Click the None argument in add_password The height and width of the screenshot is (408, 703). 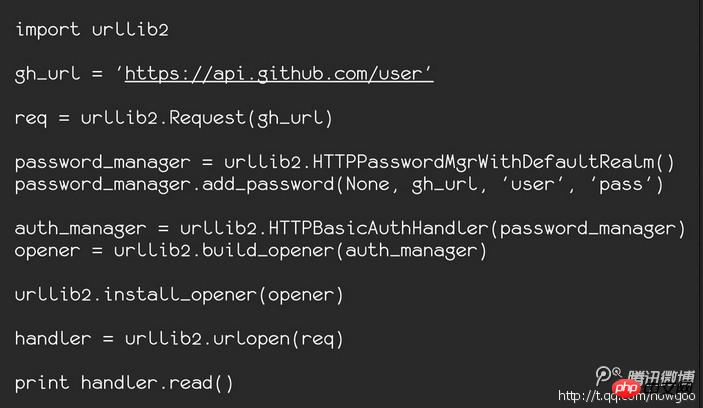[368, 184]
